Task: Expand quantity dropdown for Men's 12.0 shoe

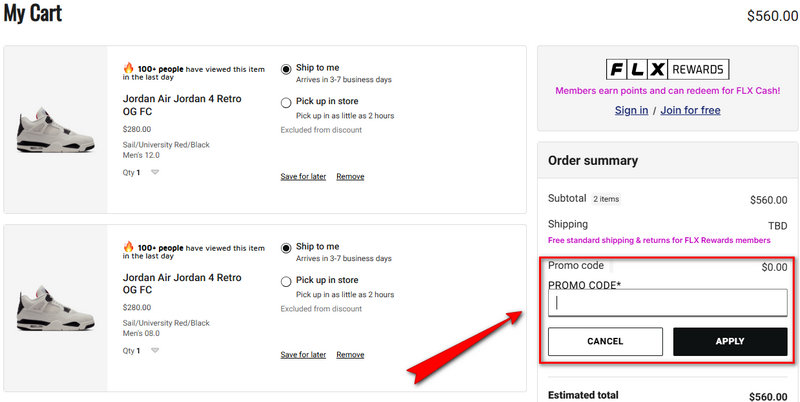Action: click(x=154, y=172)
